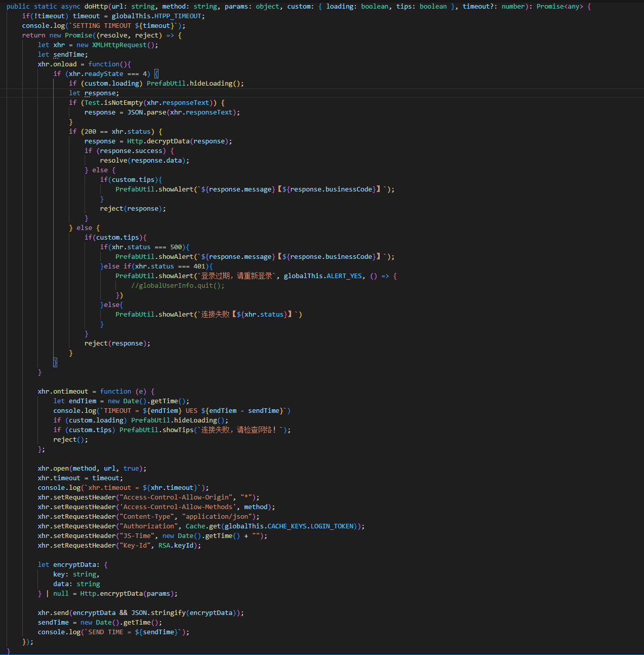Click the "JS-Time" header string

coord(137,536)
